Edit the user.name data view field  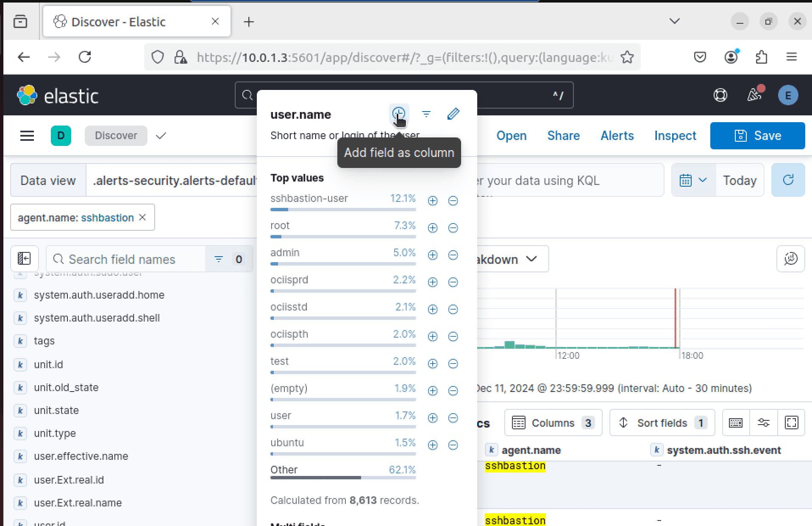pos(453,114)
